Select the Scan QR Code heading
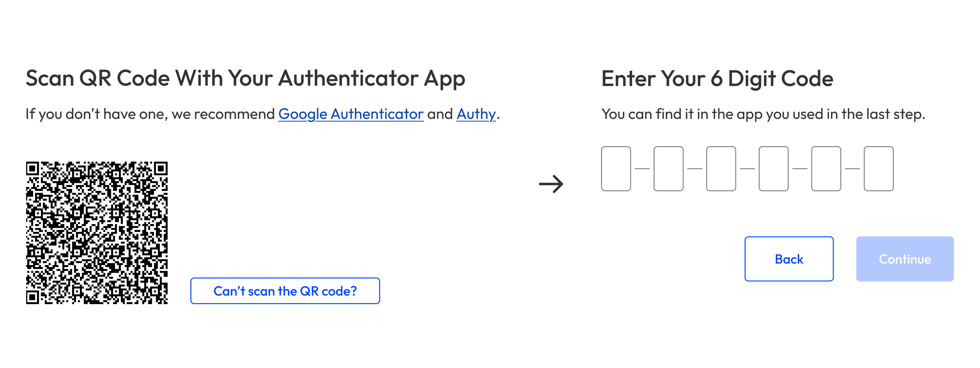This screenshot has height=368, width=980. click(x=245, y=78)
